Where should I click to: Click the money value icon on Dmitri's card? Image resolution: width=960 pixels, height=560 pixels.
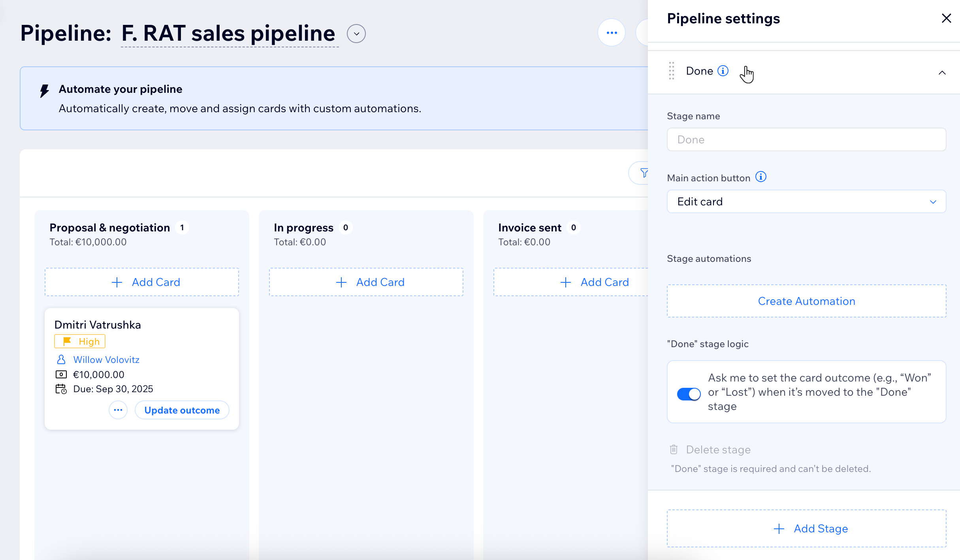[x=62, y=374]
